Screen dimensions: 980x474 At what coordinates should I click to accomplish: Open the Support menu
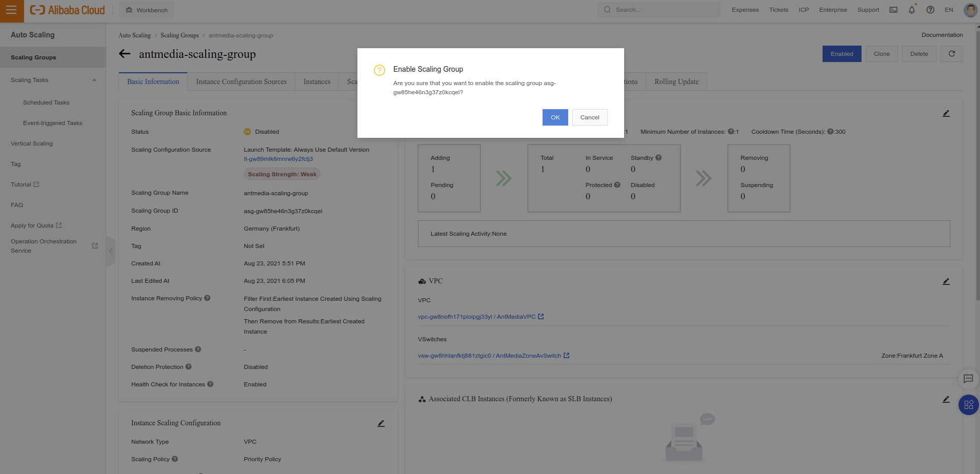click(868, 10)
